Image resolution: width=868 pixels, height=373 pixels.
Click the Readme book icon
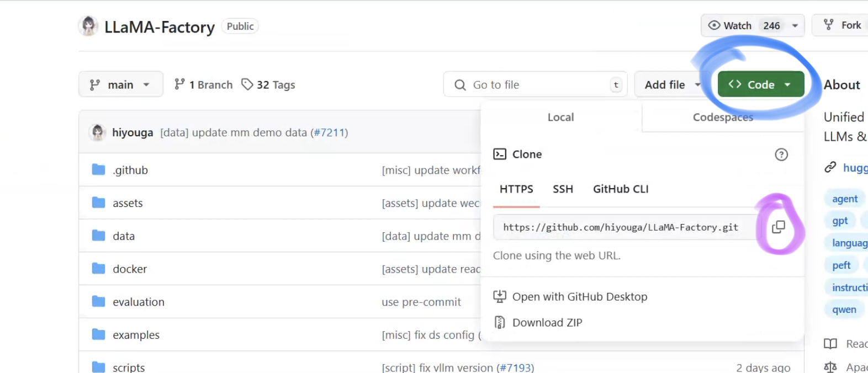(830, 344)
